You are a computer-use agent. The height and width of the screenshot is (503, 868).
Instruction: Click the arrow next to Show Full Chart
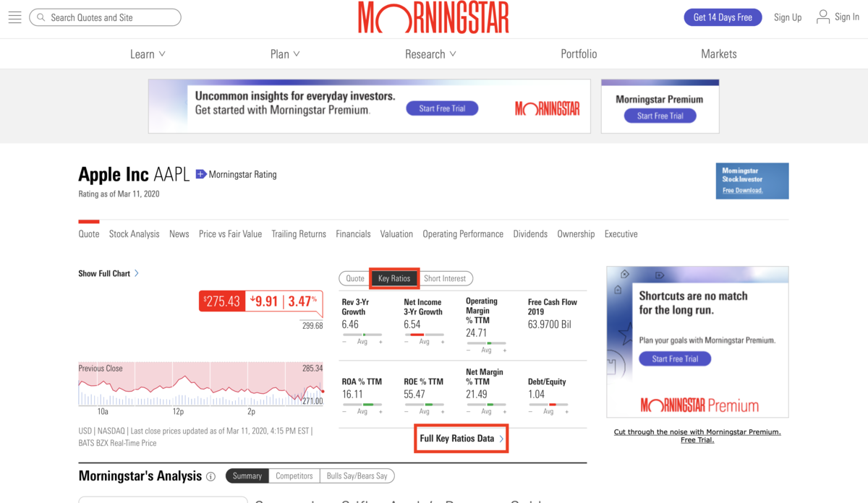click(137, 273)
